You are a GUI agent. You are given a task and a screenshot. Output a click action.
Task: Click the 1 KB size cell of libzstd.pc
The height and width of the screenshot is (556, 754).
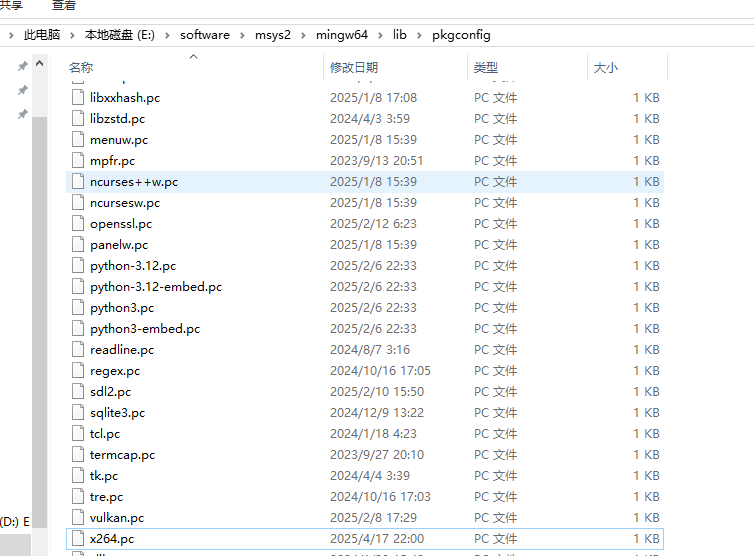pos(646,119)
